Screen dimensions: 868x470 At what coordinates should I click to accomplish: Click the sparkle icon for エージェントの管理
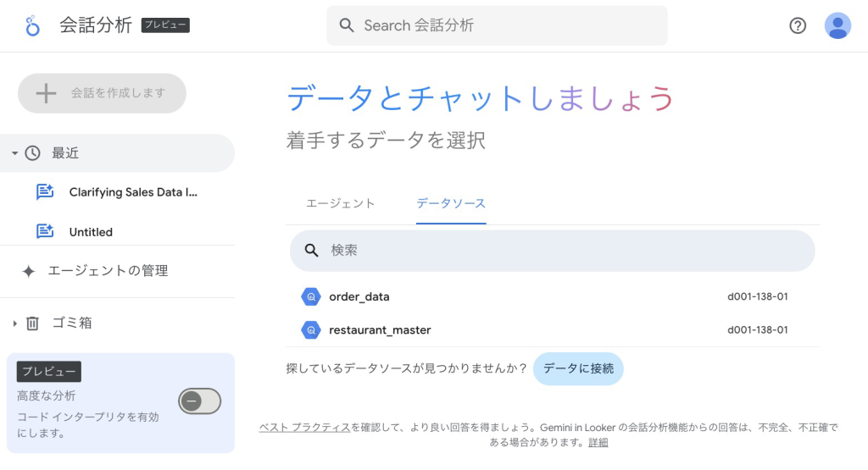(x=29, y=271)
